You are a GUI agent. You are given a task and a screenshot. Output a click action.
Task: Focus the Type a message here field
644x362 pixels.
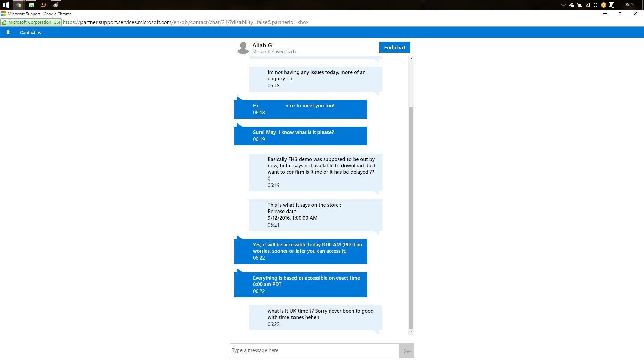pyautogui.click(x=314, y=351)
